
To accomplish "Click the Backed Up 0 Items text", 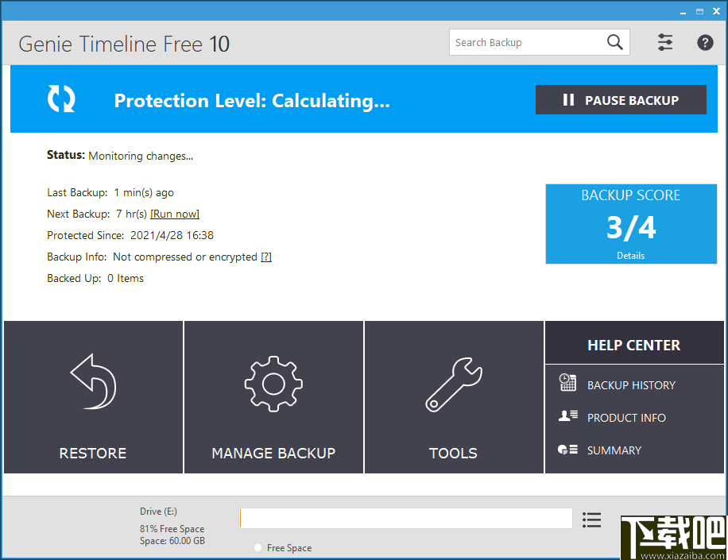I will 95,278.
